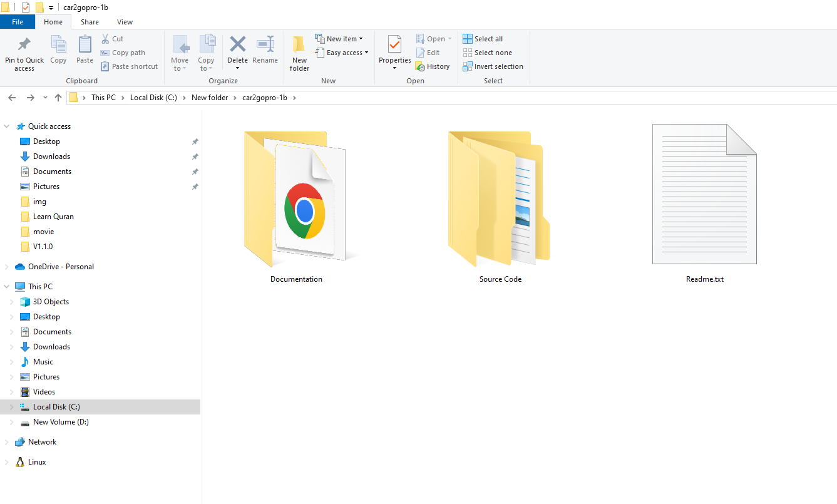Select the Source Code folder
Viewport: 837px width, 504px height.
(500, 207)
